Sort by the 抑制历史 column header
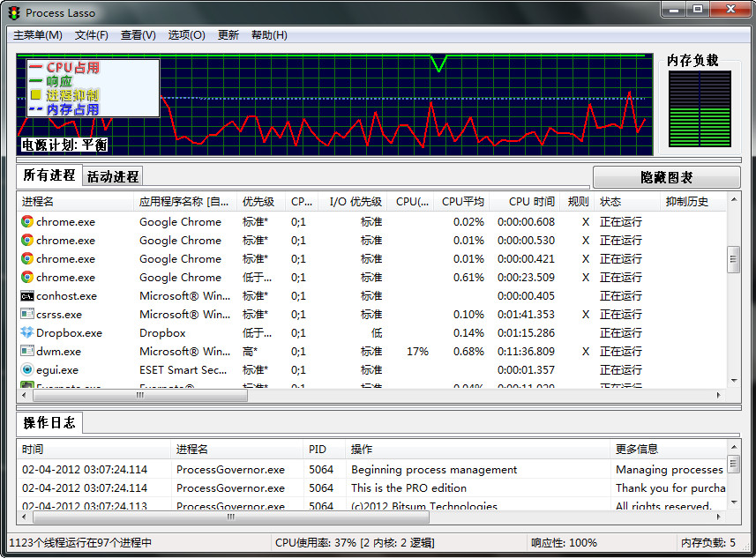This screenshot has height=558, width=756. (x=692, y=201)
